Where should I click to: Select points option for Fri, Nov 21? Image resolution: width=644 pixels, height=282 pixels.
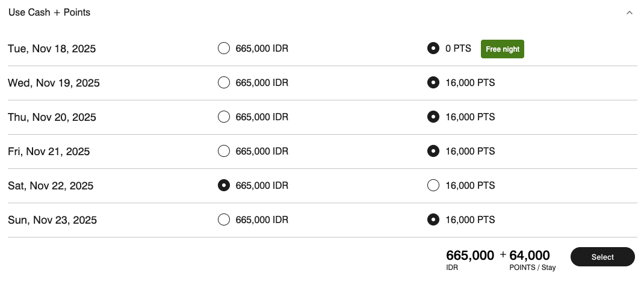click(433, 152)
